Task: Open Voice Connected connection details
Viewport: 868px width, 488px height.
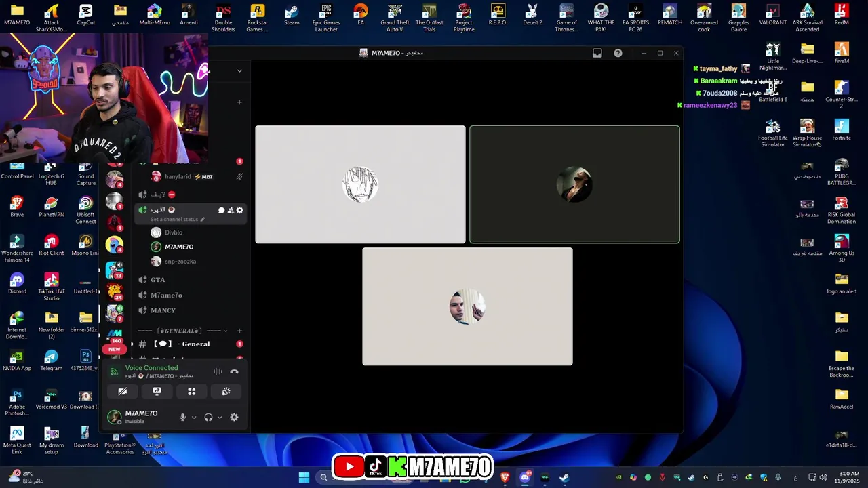Action: [x=151, y=368]
